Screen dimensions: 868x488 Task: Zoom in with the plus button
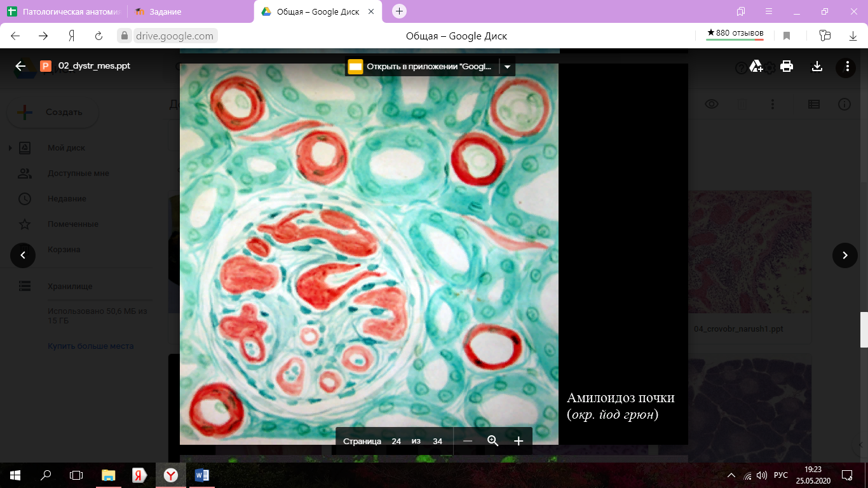[519, 441]
